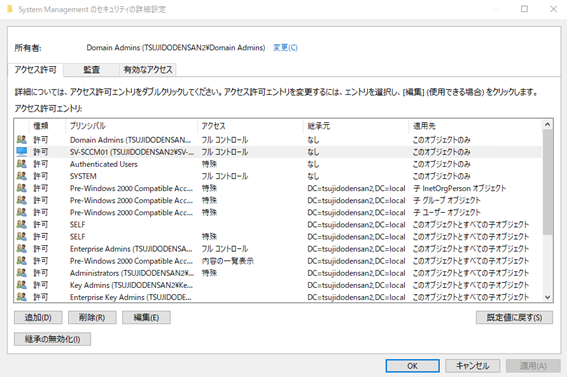Viewport: 567px width, 377px height.
Task: Click the vertical scrollbar thumb of the list
Action: [547, 183]
